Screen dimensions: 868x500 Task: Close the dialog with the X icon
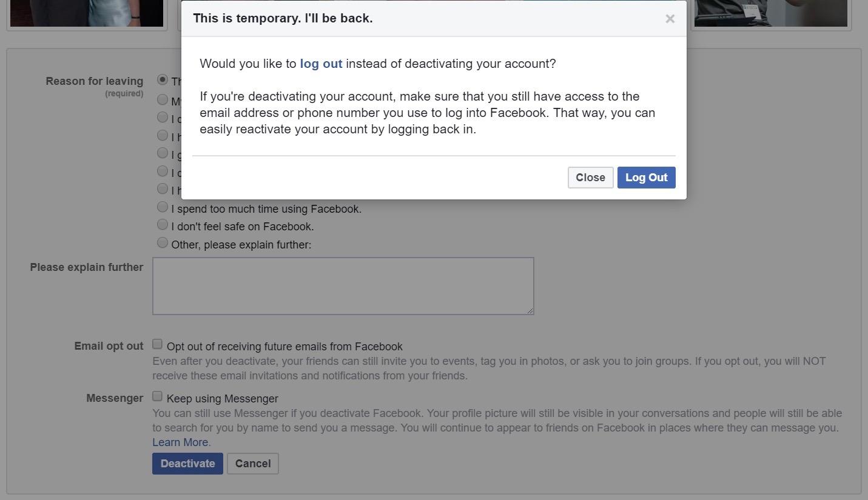point(670,19)
